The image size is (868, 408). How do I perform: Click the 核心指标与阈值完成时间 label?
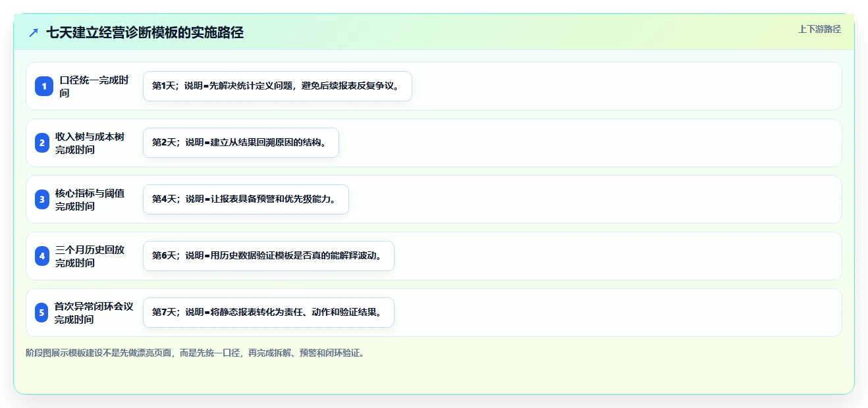click(x=90, y=199)
